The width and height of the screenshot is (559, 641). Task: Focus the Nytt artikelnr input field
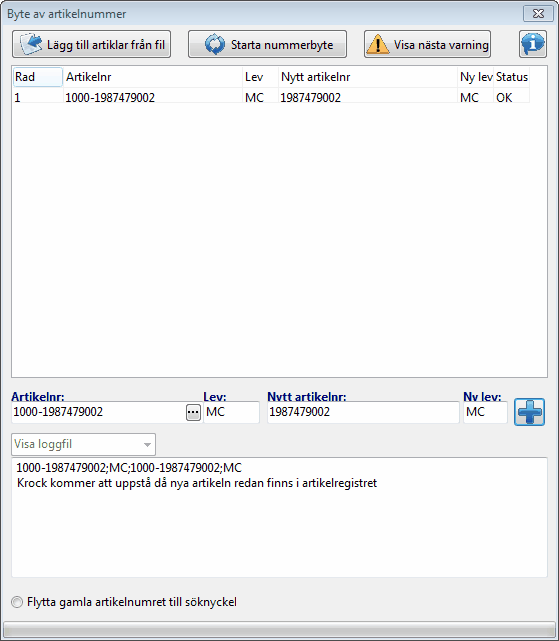pos(363,412)
